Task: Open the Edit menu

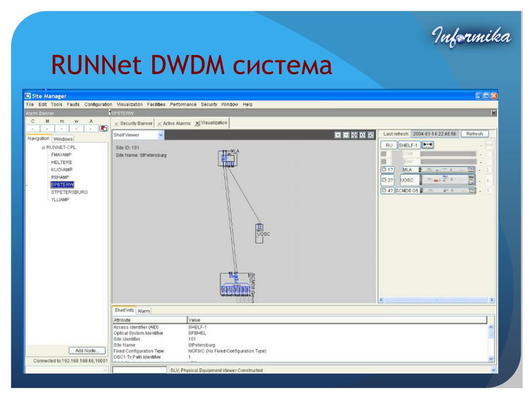Action: click(x=43, y=104)
